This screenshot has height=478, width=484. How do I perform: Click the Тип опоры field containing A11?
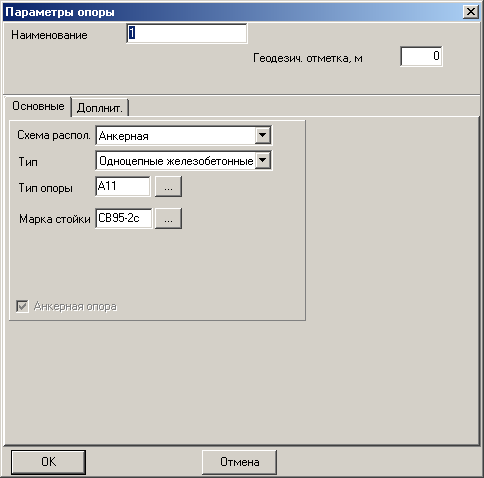pyautogui.click(x=123, y=186)
